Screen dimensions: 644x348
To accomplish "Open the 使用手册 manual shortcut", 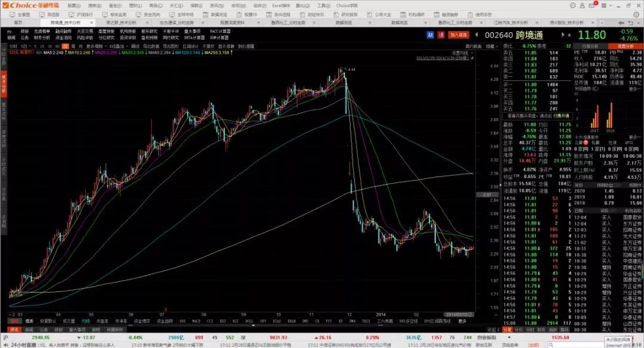I will point(479,14).
